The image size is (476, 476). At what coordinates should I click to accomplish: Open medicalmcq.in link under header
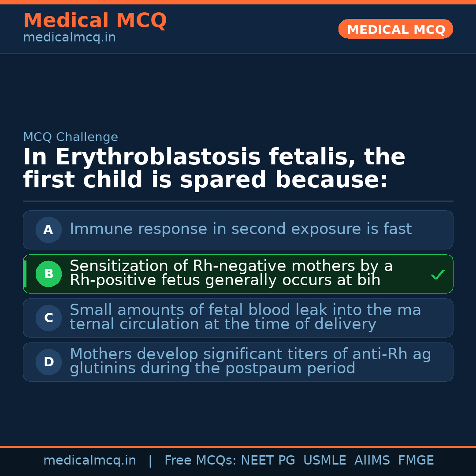[69, 38]
